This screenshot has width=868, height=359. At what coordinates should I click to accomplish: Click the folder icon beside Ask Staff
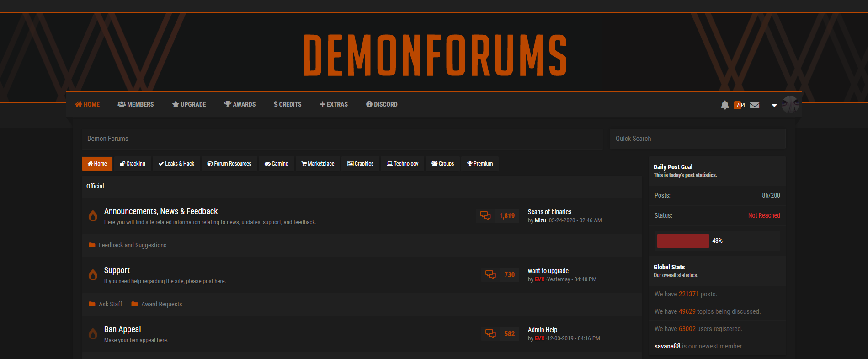pos(92,304)
